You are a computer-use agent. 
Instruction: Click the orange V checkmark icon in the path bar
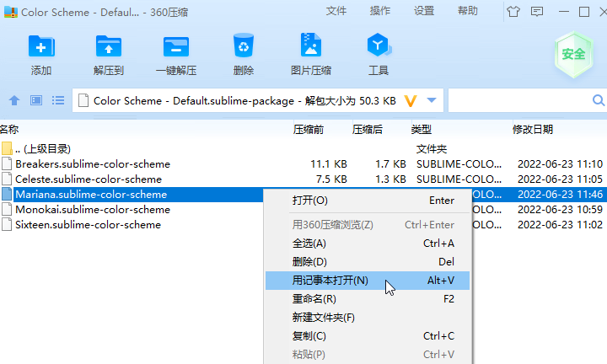tap(411, 101)
